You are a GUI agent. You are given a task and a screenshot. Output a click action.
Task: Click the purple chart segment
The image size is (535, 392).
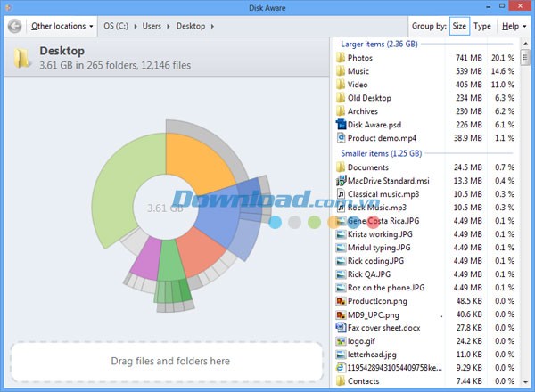coord(147,261)
